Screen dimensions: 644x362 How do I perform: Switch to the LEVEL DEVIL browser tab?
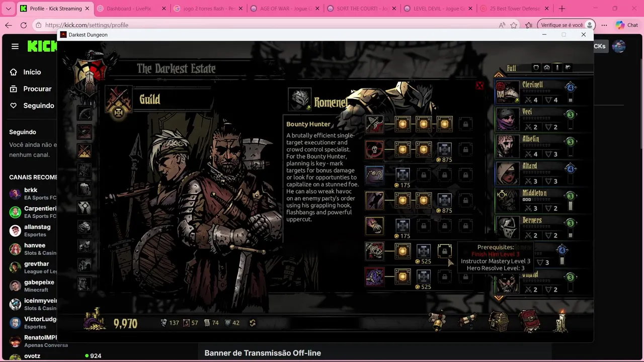[438, 9]
